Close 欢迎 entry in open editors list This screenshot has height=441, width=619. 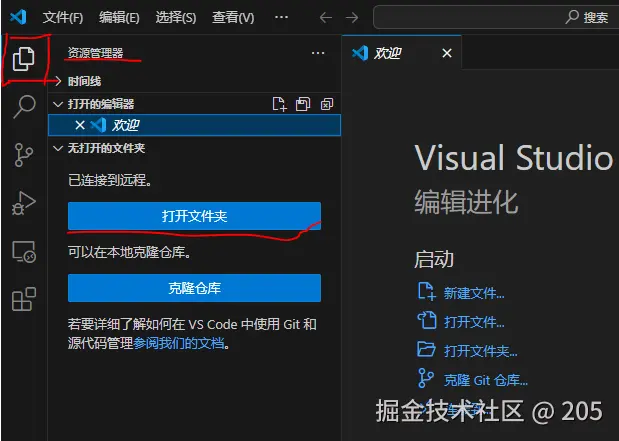[80, 125]
